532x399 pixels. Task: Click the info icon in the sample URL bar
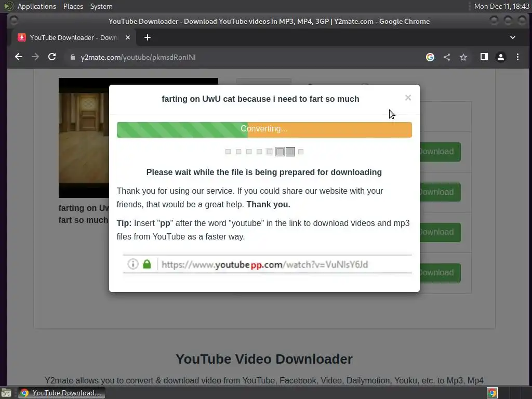point(133,264)
